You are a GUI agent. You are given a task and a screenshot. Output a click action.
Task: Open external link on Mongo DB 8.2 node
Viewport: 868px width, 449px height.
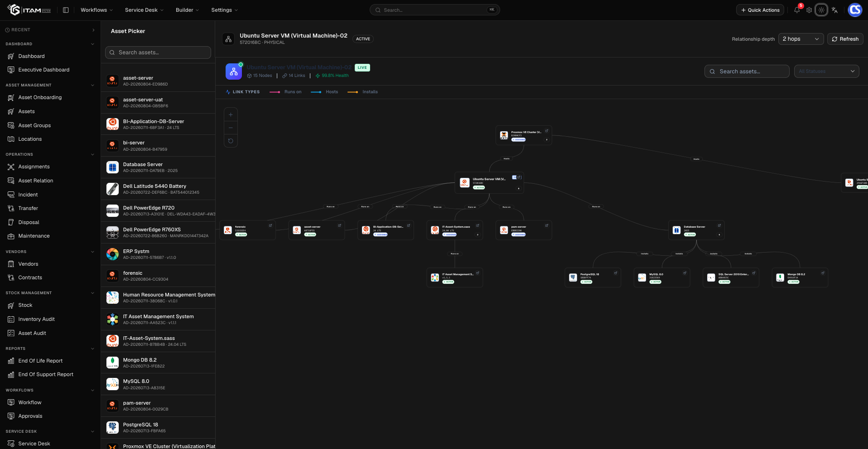(x=823, y=273)
